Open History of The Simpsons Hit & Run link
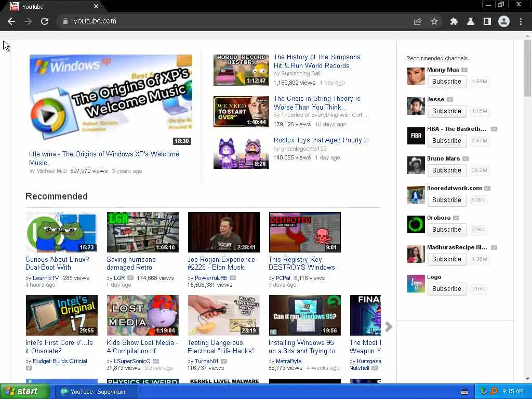Viewport: 532px width, 399px height. click(x=317, y=61)
